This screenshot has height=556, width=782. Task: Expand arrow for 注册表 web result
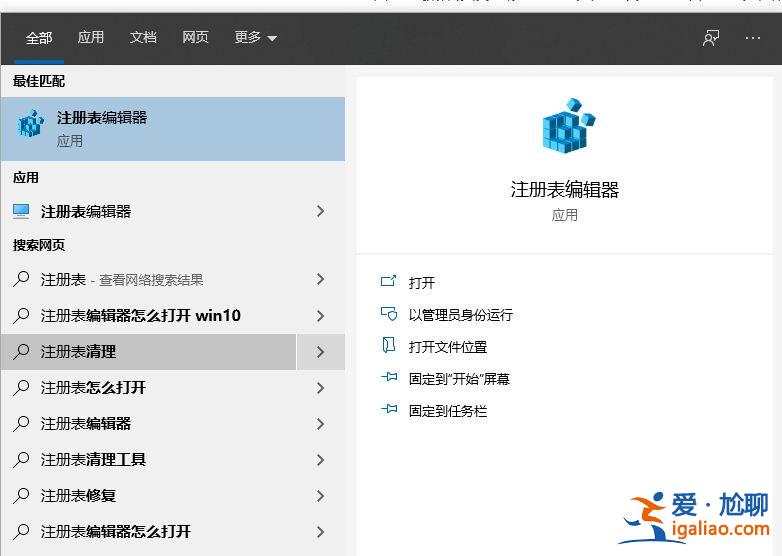click(321, 280)
